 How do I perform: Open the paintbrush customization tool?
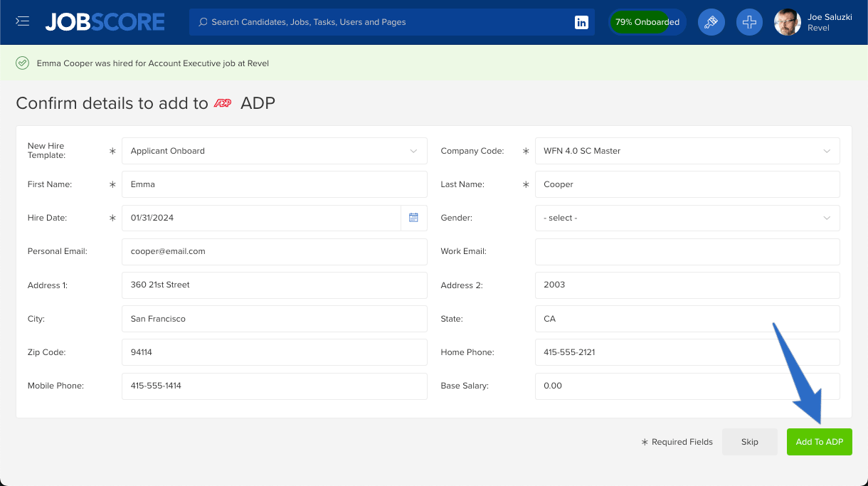pos(711,22)
